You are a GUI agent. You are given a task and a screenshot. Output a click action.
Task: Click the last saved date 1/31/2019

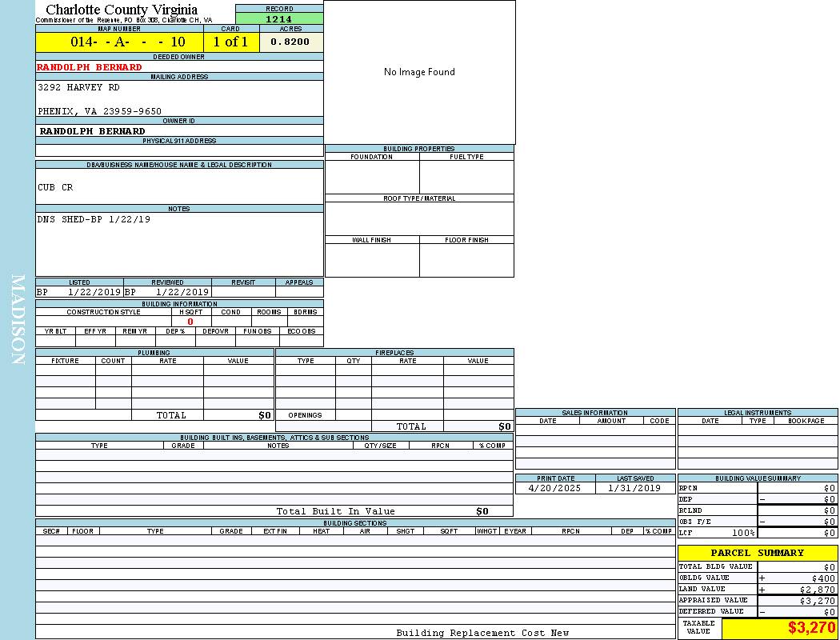pos(634,488)
